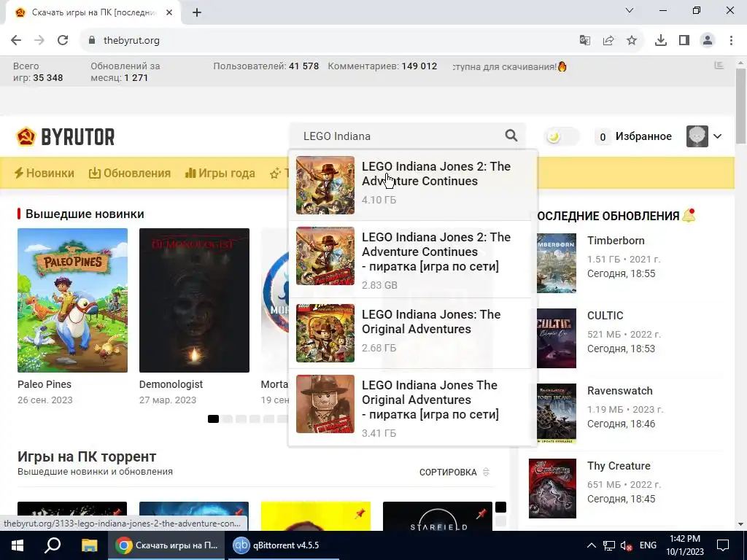Image resolution: width=747 pixels, height=560 pixels.
Task: Click the translate page icon
Action: [x=584, y=41]
